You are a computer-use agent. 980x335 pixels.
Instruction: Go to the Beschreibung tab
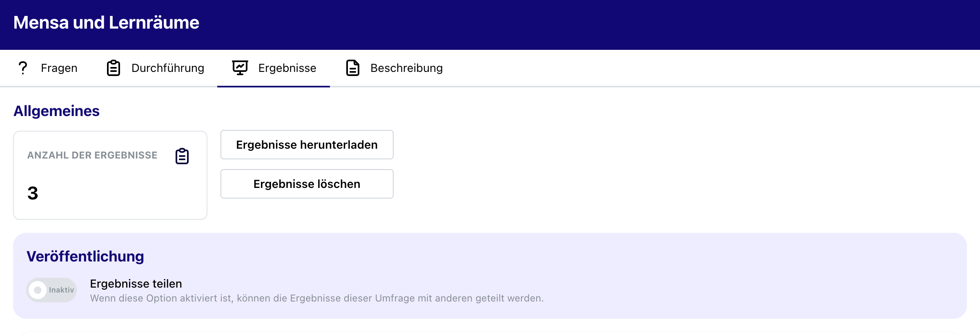point(394,68)
